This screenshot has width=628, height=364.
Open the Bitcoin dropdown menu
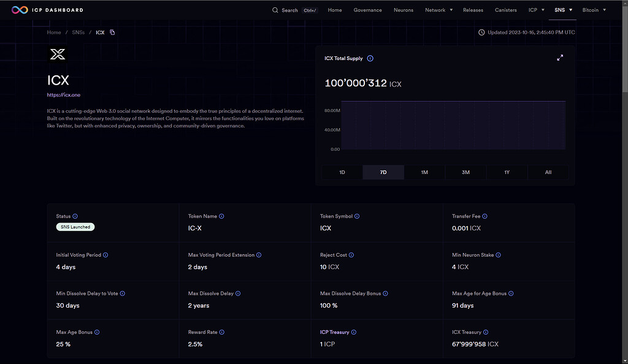click(592, 10)
